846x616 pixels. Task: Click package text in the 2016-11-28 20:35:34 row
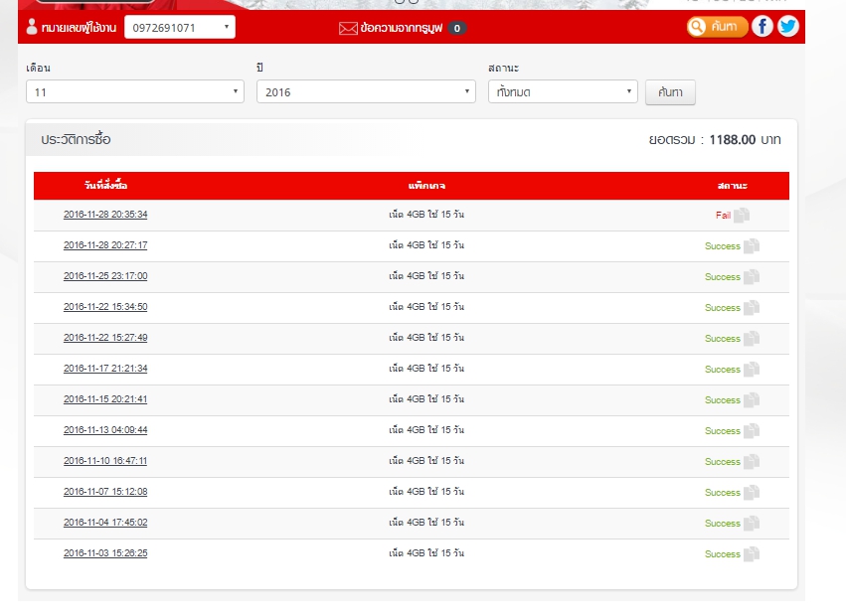click(426, 215)
